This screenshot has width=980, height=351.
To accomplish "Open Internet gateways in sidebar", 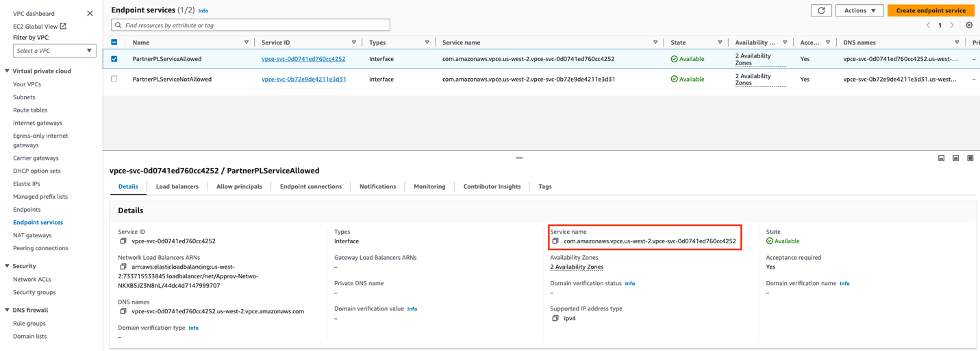I will click(x=38, y=123).
